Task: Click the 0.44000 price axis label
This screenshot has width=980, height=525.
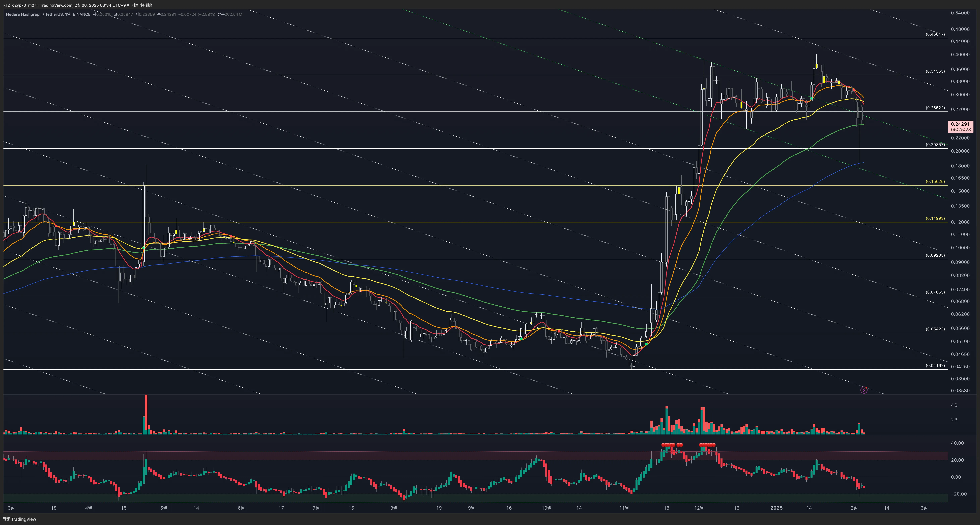Action: coord(960,41)
